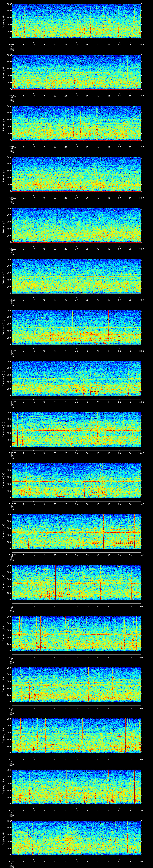Click the 17:00 end time label
This screenshot has width=153, height=868.
click(141, 810)
